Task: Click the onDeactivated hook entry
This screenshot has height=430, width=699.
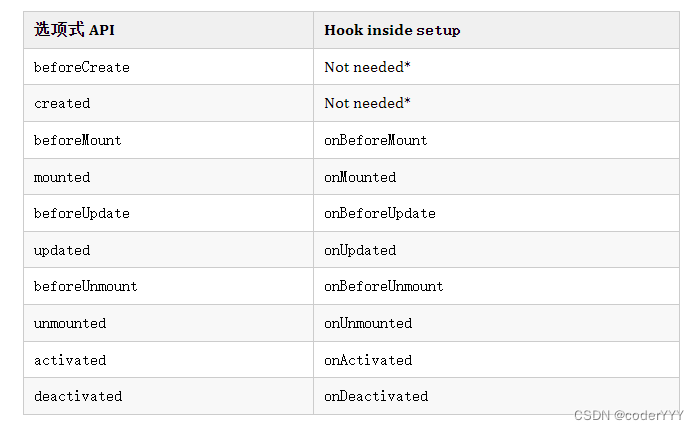Action: coord(376,396)
